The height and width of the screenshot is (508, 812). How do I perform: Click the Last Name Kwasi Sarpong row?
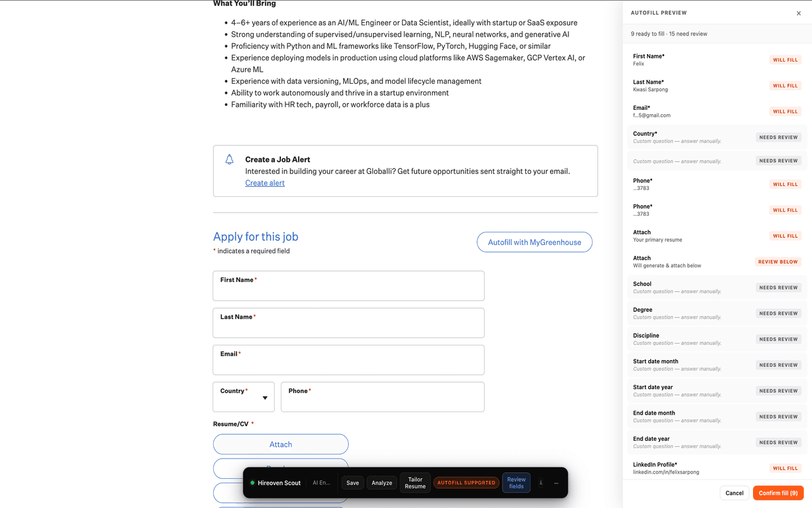[717, 86]
